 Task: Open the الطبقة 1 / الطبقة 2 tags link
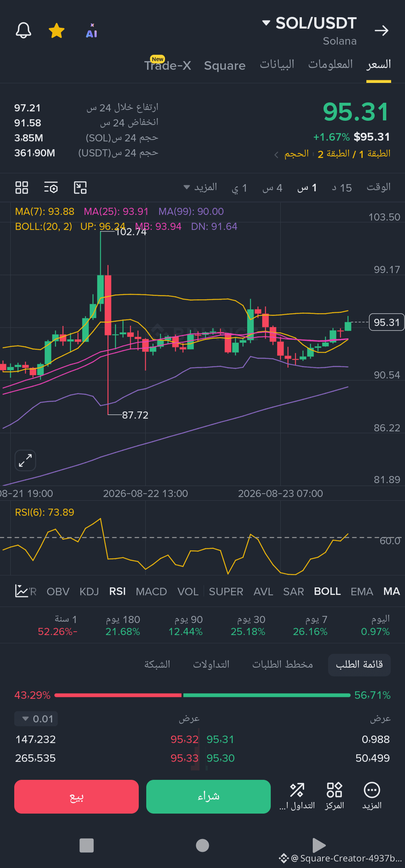(354, 154)
